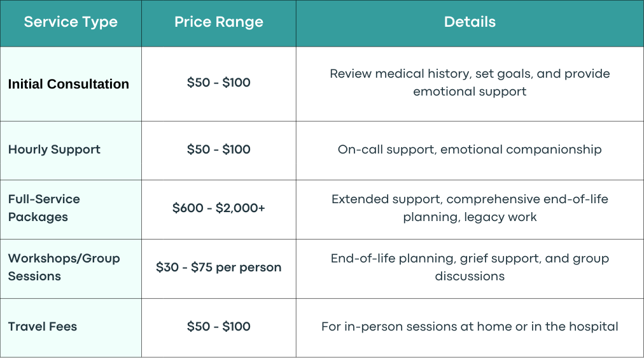This screenshot has width=644, height=358.
Task: Click the $600 - $2,000+ price cell
Action: (219, 208)
